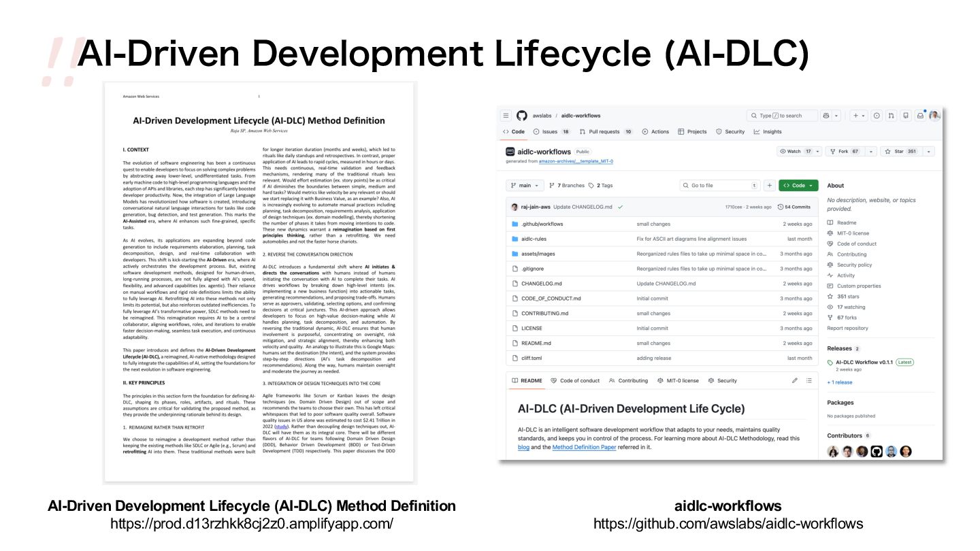Viewport: 980px width, 551px height.
Task: Click the last contributor avatar
Action: (x=906, y=451)
